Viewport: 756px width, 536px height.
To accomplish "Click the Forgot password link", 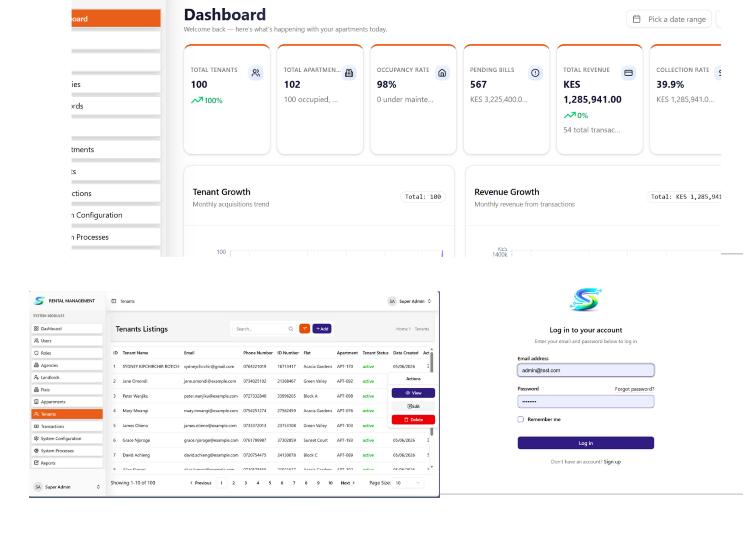I will pyautogui.click(x=634, y=389).
